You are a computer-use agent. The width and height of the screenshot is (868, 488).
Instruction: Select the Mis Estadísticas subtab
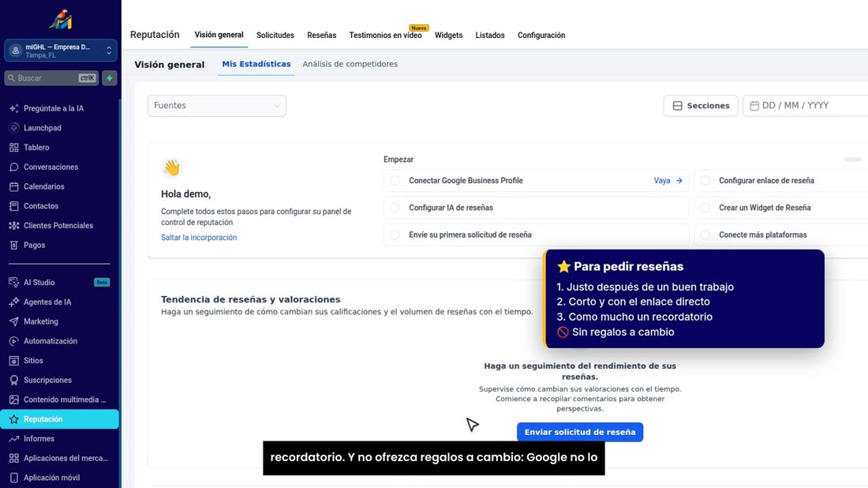click(x=256, y=64)
